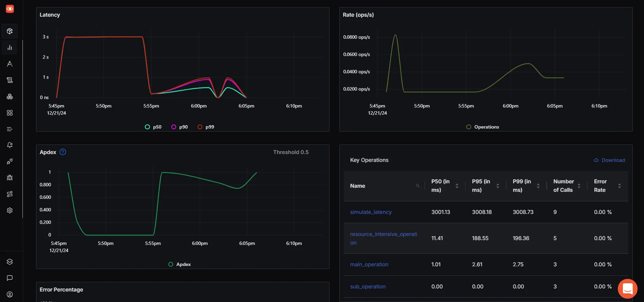Screen dimensions: 644x302
Task: Toggle Operations series in Rate legend
Action: [482, 127]
